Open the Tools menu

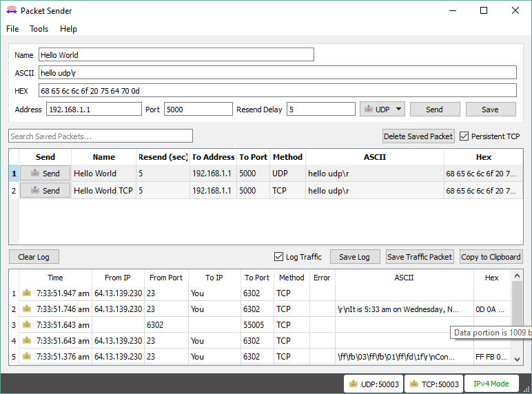click(x=39, y=29)
